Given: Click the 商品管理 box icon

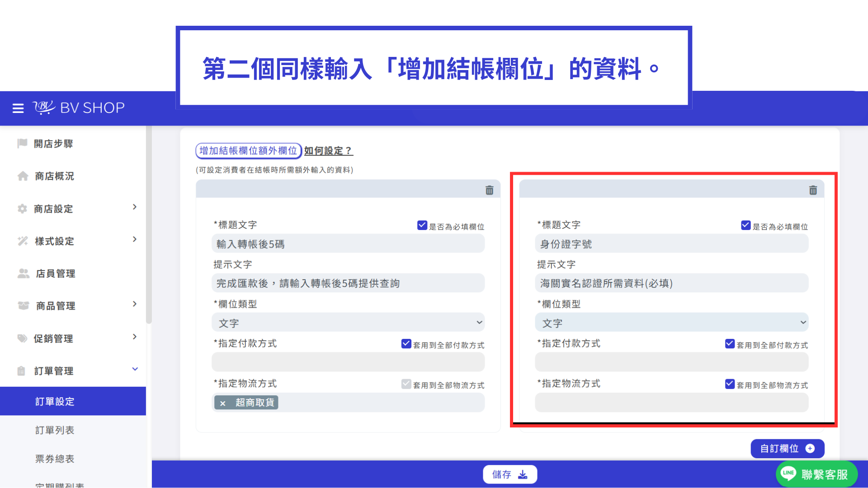Looking at the screenshot, I should pos(24,306).
